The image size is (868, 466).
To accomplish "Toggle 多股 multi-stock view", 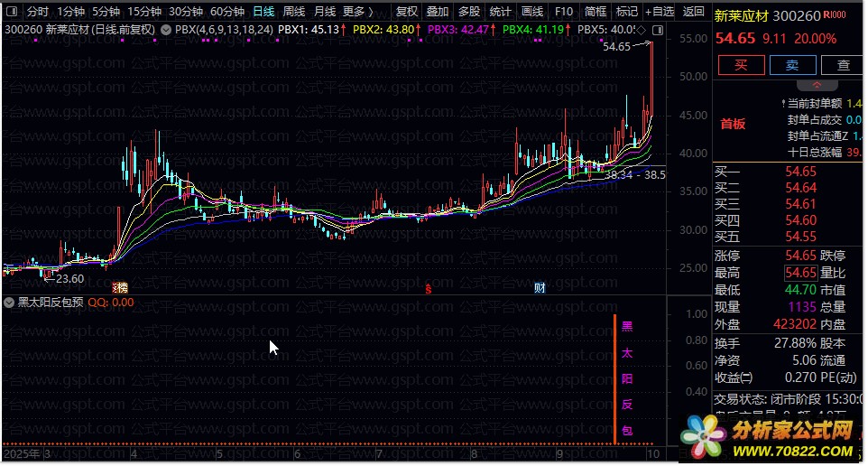I will coord(468,12).
